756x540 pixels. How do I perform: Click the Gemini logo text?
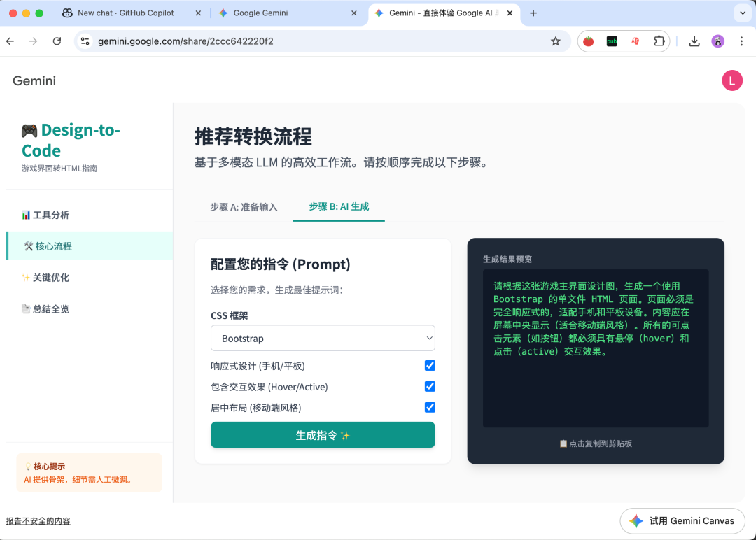(34, 81)
